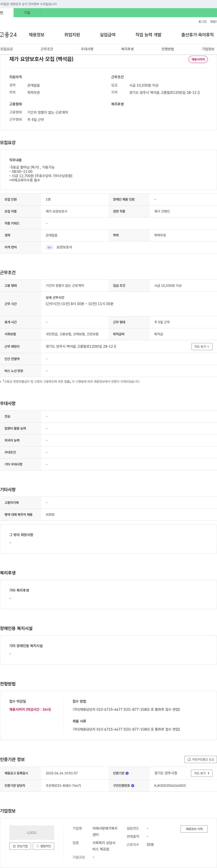Open the 출산휴가·육아휴직 menu
The height and width of the screenshot is (868, 217).
pyautogui.click(x=197, y=35)
